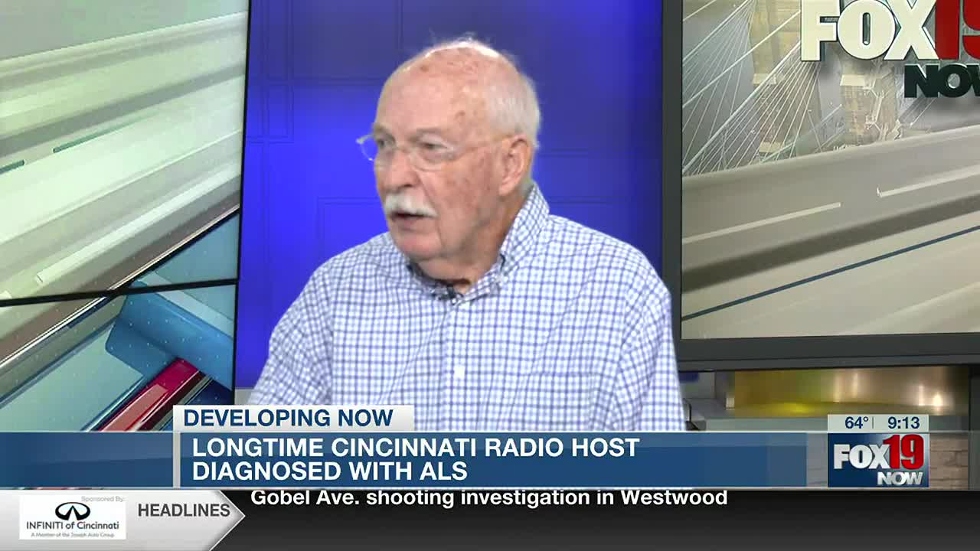Click the 'Diagnosed with ALS' headline text
980x551 pixels.
click(x=329, y=471)
